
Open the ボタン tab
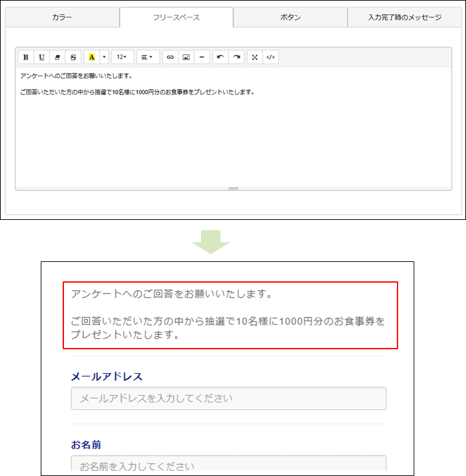coord(290,17)
